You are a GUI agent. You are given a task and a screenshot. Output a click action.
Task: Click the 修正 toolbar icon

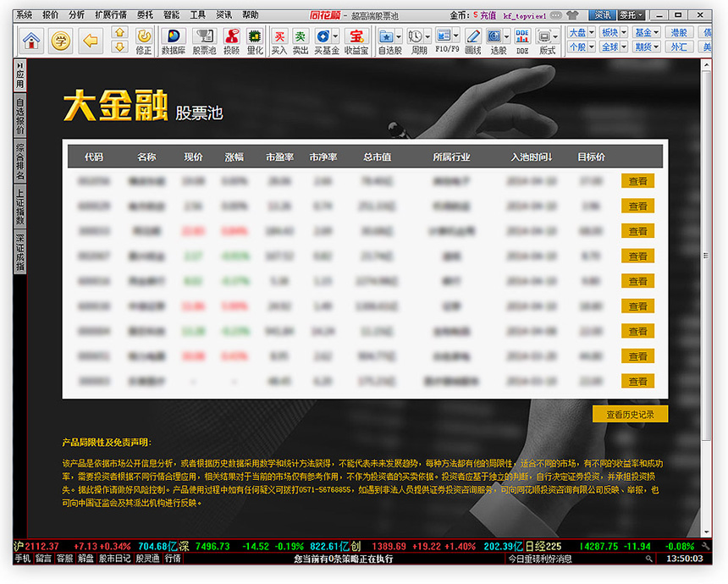point(143,41)
